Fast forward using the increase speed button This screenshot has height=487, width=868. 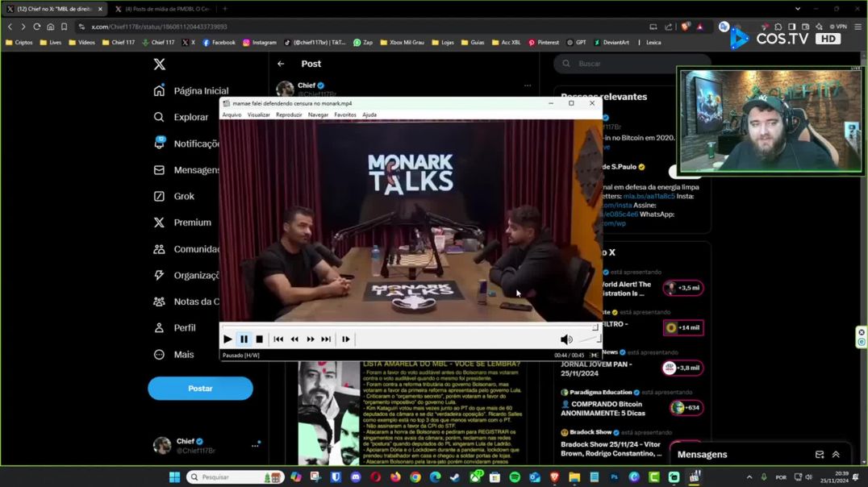point(311,339)
